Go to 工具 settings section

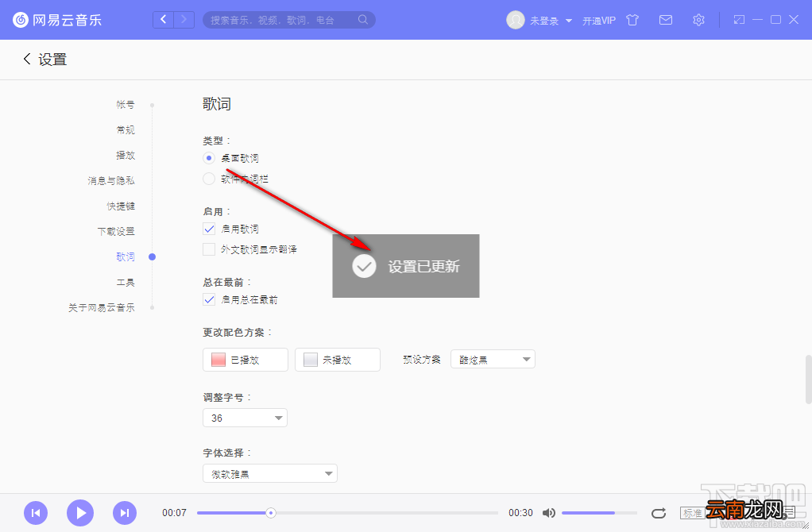(126, 282)
